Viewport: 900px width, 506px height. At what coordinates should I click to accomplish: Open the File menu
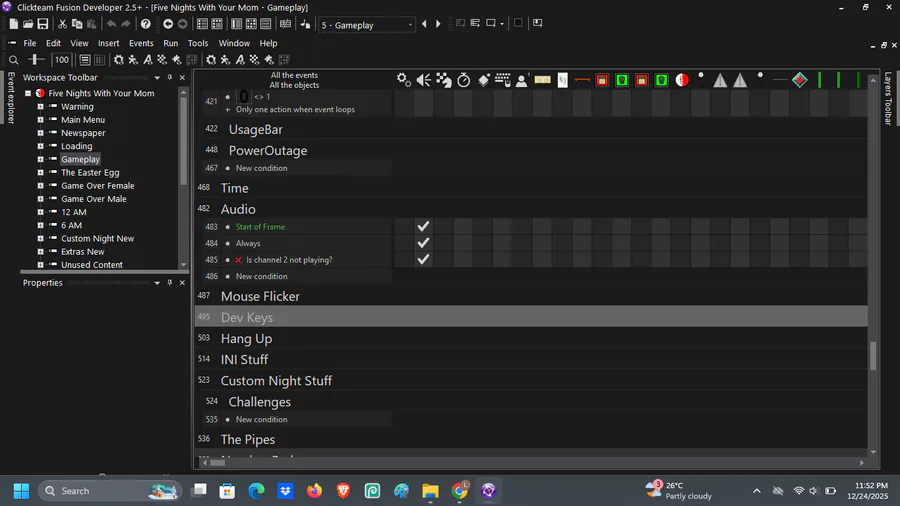tap(29, 43)
